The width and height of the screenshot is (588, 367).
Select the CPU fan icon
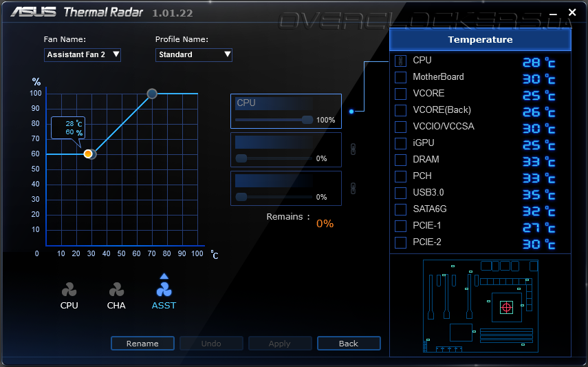click(x=69, y=290)
